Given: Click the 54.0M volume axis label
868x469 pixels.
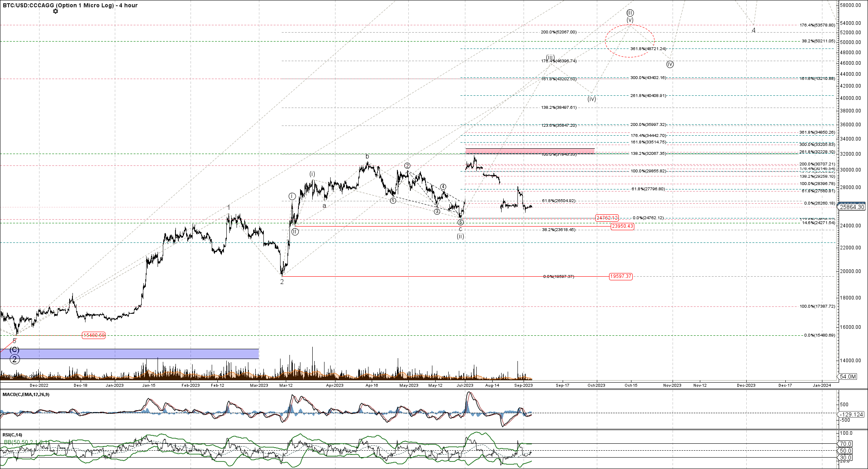Looking at the screenshot, I should tap(848, 377).
